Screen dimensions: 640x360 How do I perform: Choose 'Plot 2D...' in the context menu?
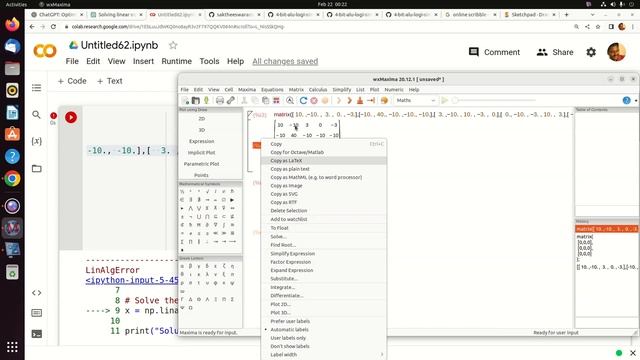coord(324,304)
